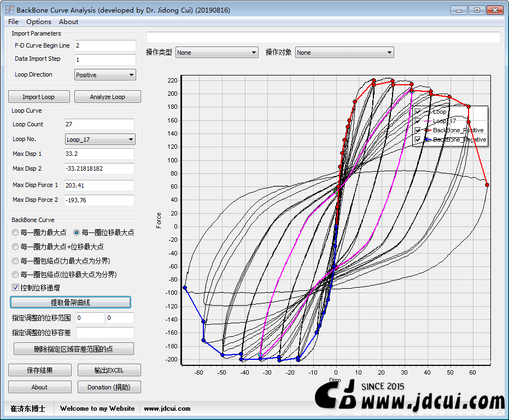Screen dimensions: 509x420
Task: Click the About button at bottom
Action: coord(40,387)
